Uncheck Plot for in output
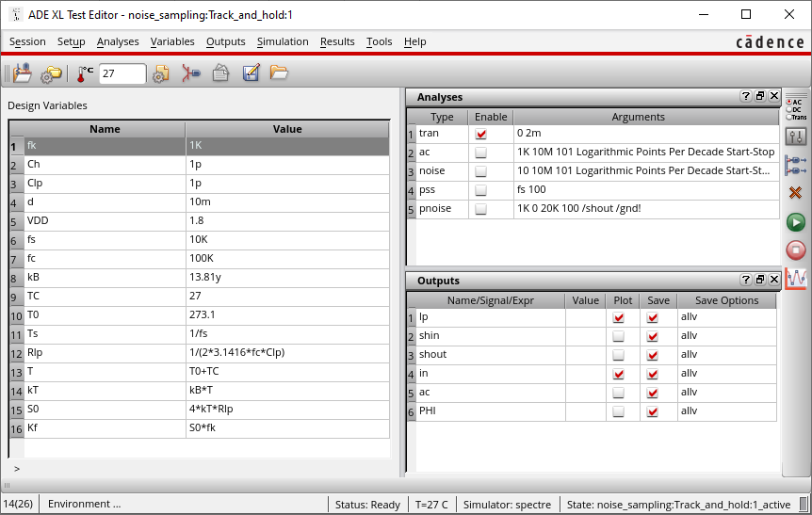The width and height of the screenshot is (812, 515). (618, 374)
